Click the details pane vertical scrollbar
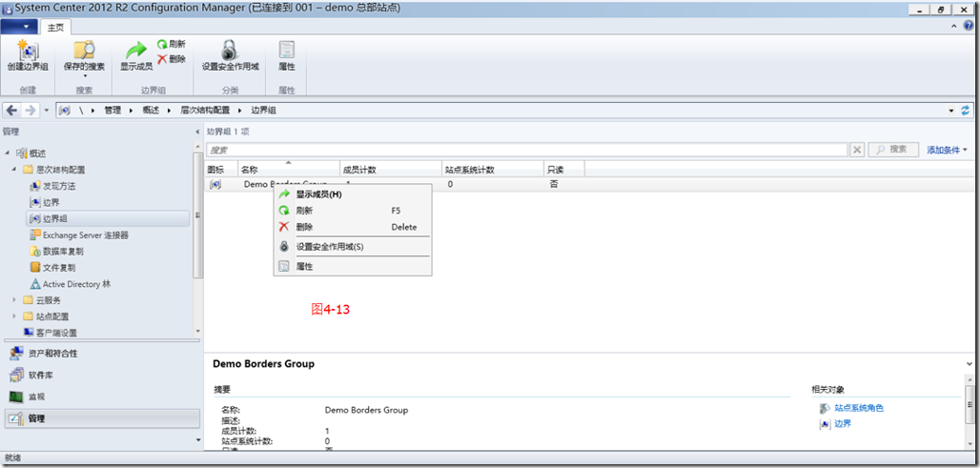This screenshot has height=468, width=980. 970,405
